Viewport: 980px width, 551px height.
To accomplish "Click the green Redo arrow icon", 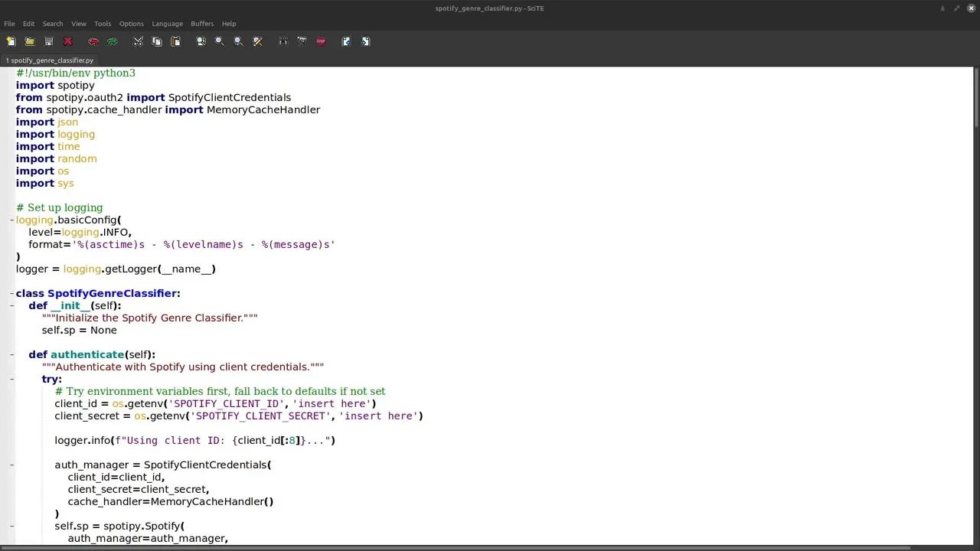I will click(x=113, y=41).
